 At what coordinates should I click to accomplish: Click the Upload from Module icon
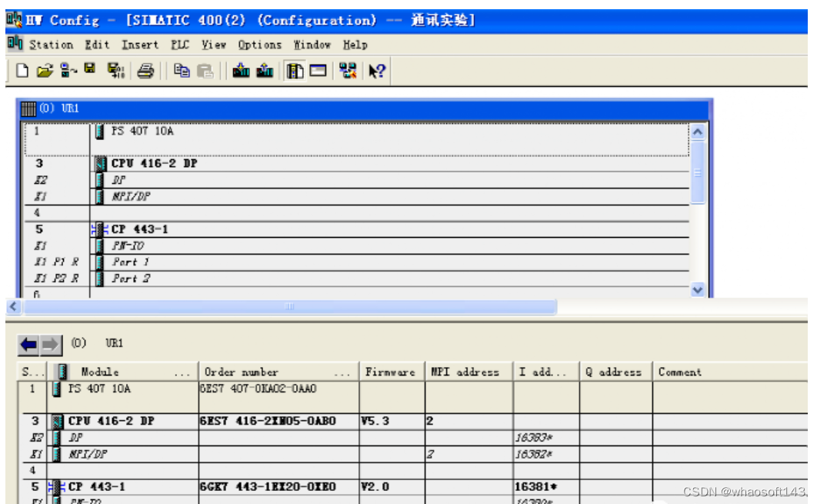[x=265, y=70]
